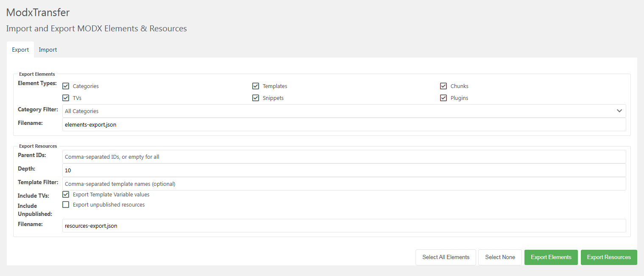Enable Export unpublished resources checkbox
The image size is (644, 276).
point(66,205)
